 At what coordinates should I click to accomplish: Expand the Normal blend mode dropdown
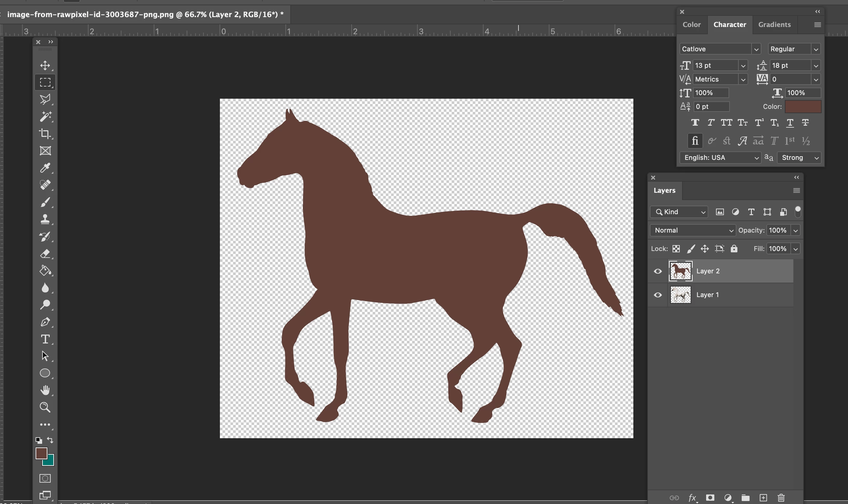click(x=693, y=230)
